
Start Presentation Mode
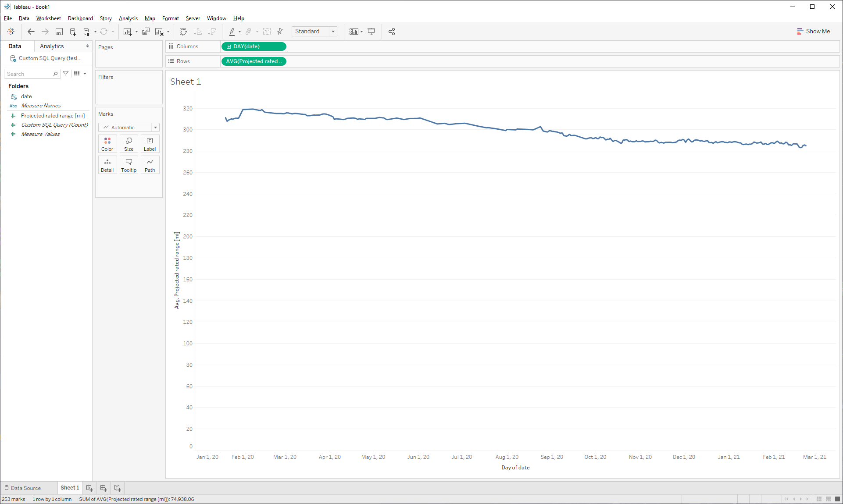[371, 32]
